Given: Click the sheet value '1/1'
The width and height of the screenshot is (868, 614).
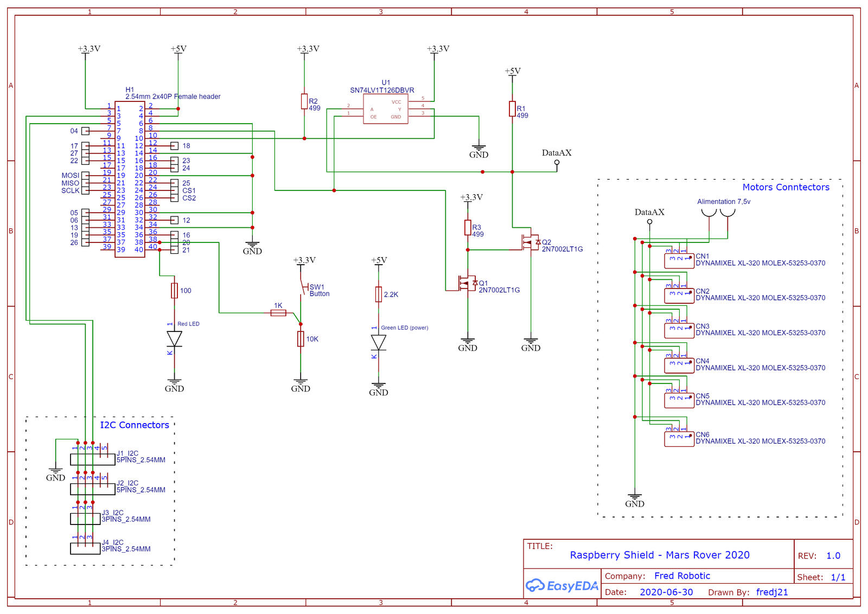Looking at the screenshot, I should pos(838,577).
